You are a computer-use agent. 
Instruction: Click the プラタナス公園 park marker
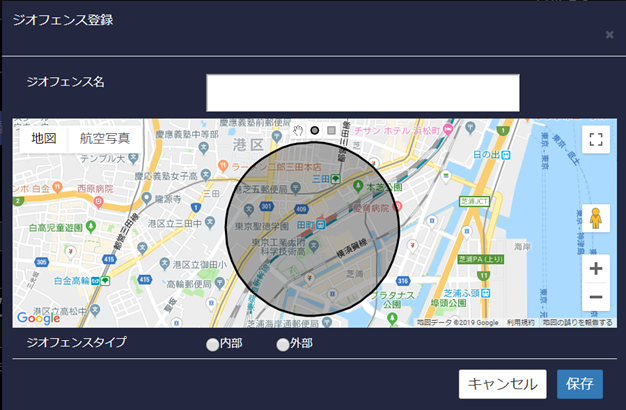click(x=392, y=319)
